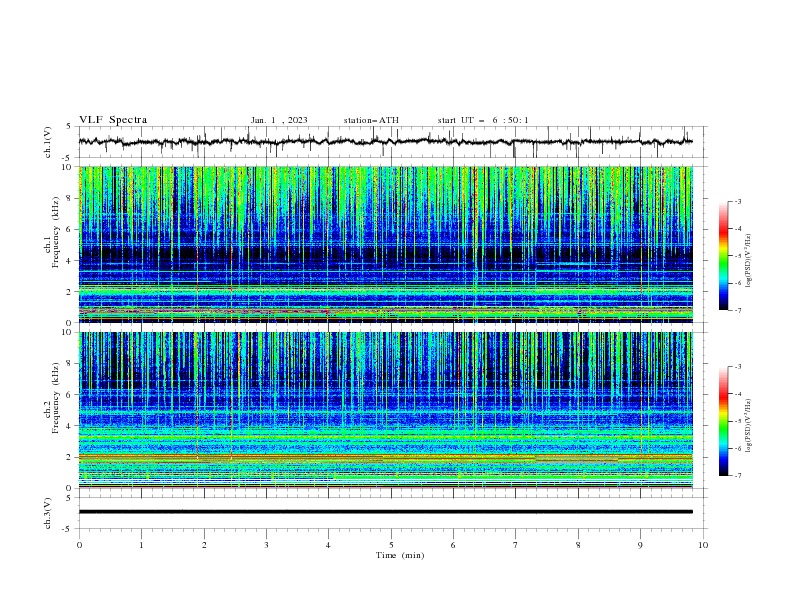The height and width of the screenshot is (612, 792).
Task: Click the 'start UT = 6 :50: 1' text
Action: [x=483, y=120]
